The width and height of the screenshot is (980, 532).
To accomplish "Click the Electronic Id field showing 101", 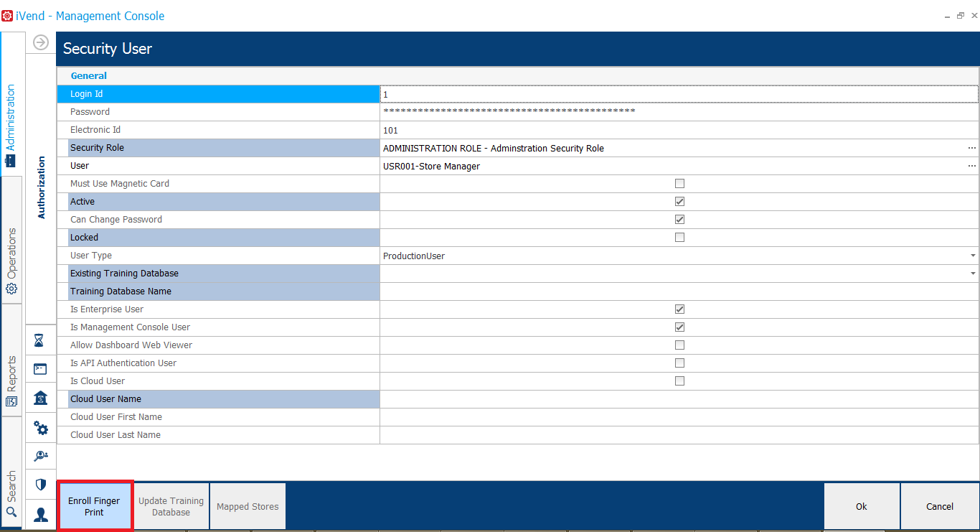I will (679, 130).
